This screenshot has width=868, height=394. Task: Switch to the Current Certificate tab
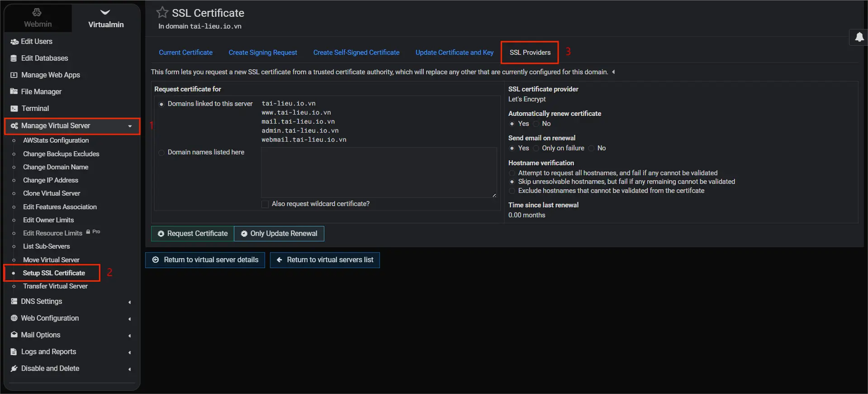tap(185, 53)
